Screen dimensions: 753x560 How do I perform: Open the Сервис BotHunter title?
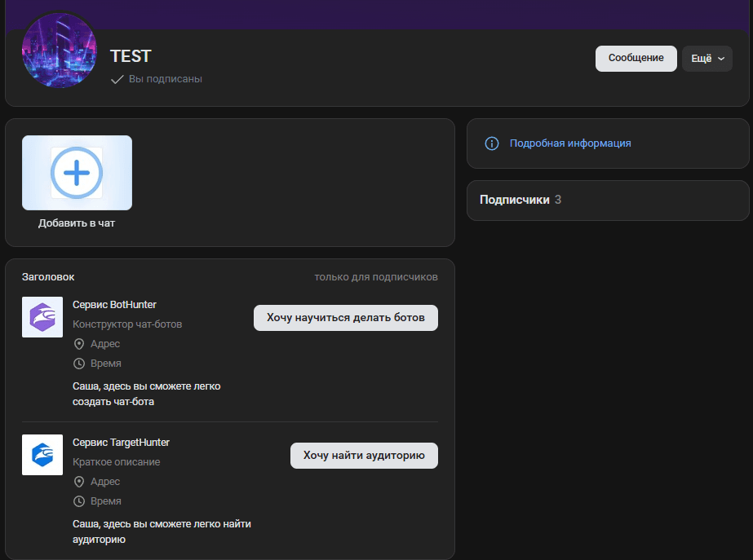pyautogui.click(x=114, y=305)
